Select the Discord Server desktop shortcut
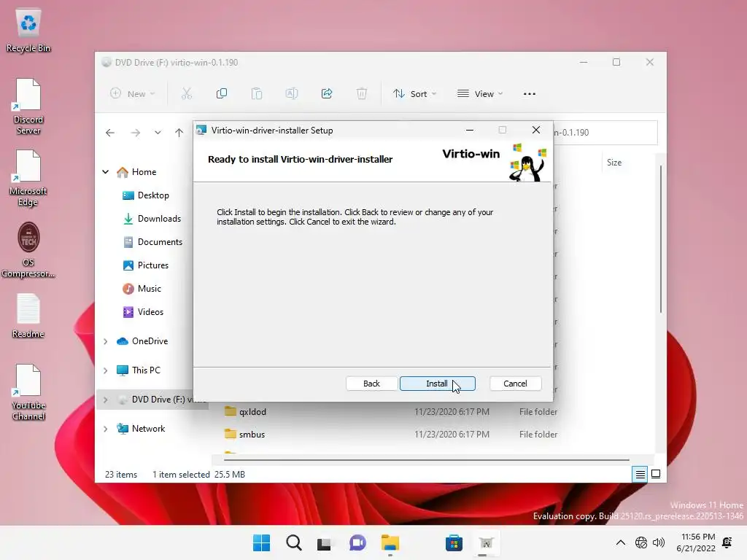This screenshot has height=560, width=747. tap(28, 106)
